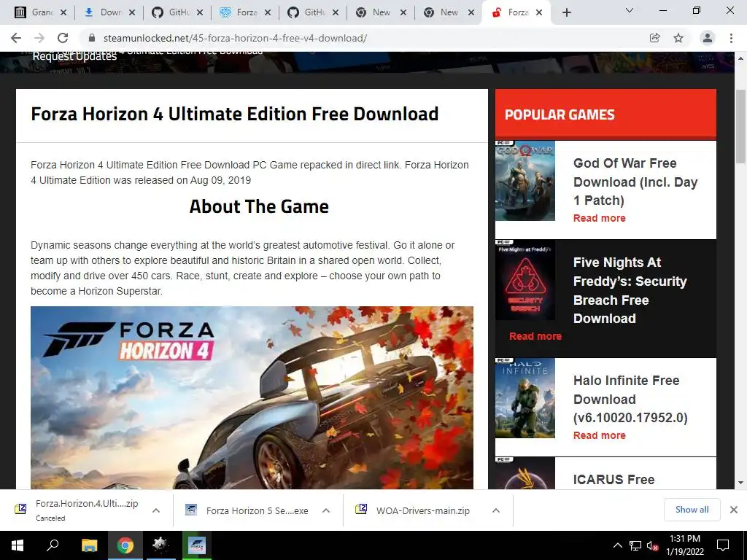The height and width of the screenshot is (560, 747).
Task: Click Show all downloads button
Action: coord(692,510)
